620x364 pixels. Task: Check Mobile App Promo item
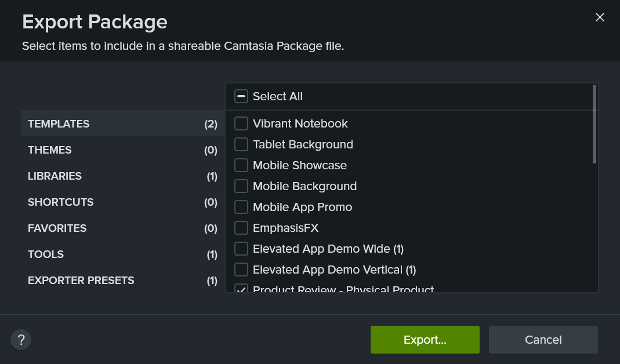241,207
